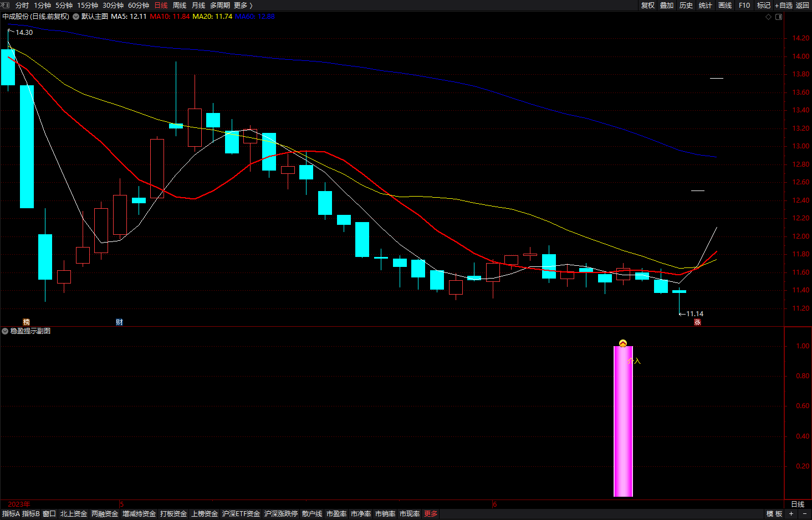The height and width of the screenshot is (520, 812).
Task: Click the tall cyan candlestick below 14.30
Action: click(x=27, y=147)
